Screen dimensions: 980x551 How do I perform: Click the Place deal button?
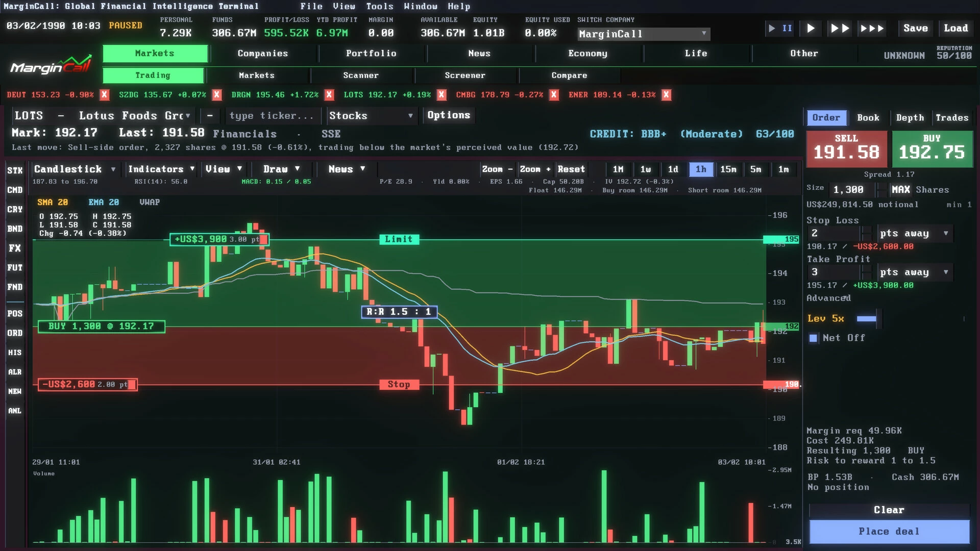pos(889,532)
